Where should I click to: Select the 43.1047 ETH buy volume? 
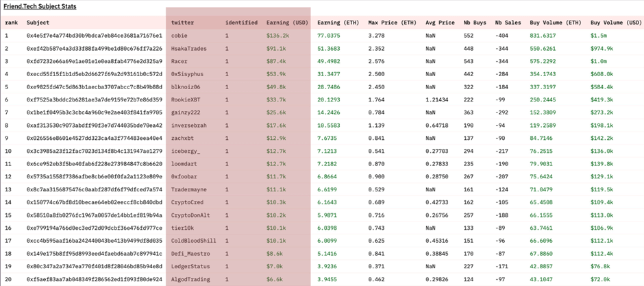541,279
